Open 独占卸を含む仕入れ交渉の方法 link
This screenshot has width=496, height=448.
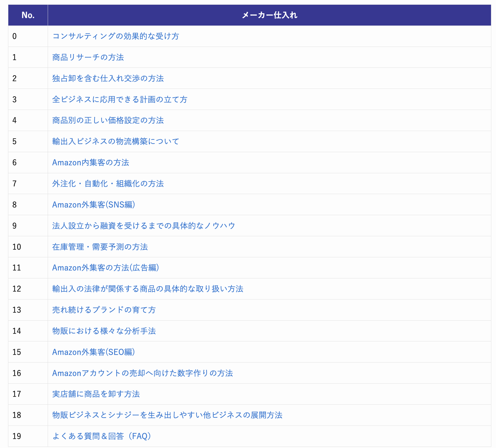point(108,79)
